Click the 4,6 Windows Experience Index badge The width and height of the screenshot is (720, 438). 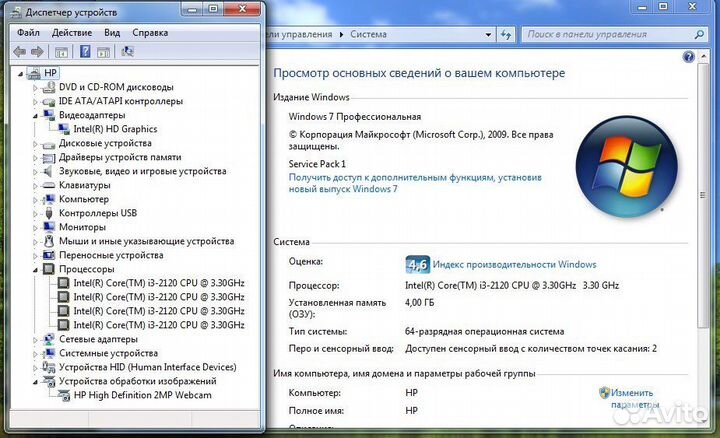[417, 264]
